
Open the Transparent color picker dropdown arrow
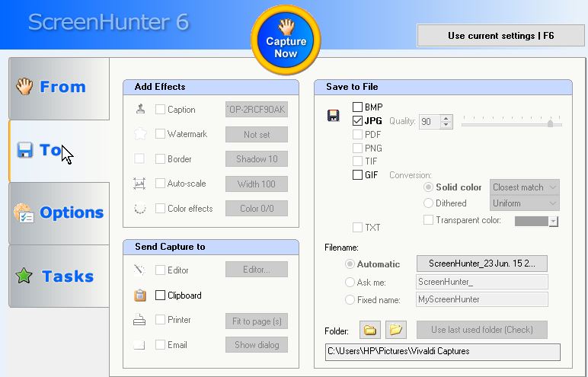554,222
